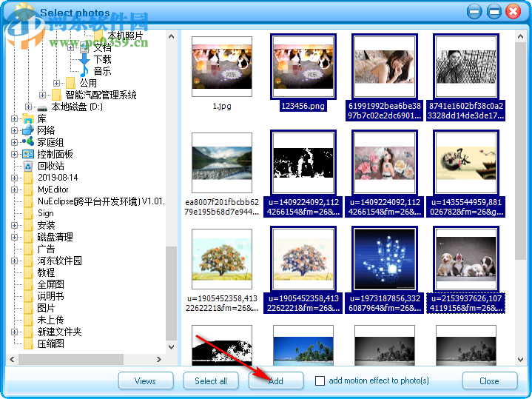This screenshot has height=399, width=532.
Task: Select the 123456.png thumbnail
Action: coord(303,67)
